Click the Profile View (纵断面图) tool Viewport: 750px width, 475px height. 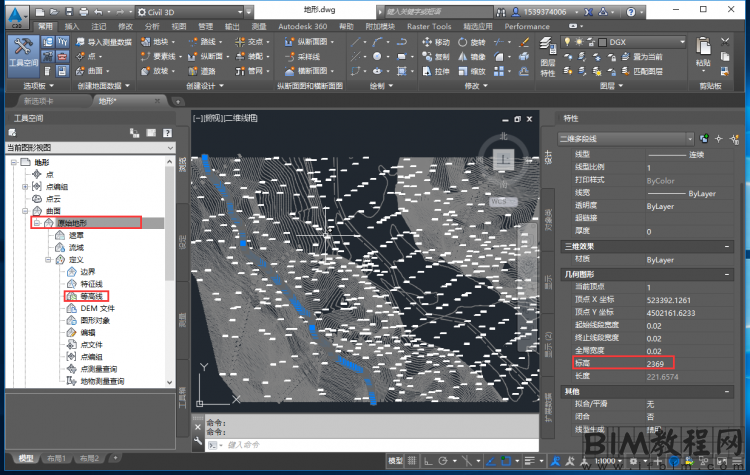309,42
